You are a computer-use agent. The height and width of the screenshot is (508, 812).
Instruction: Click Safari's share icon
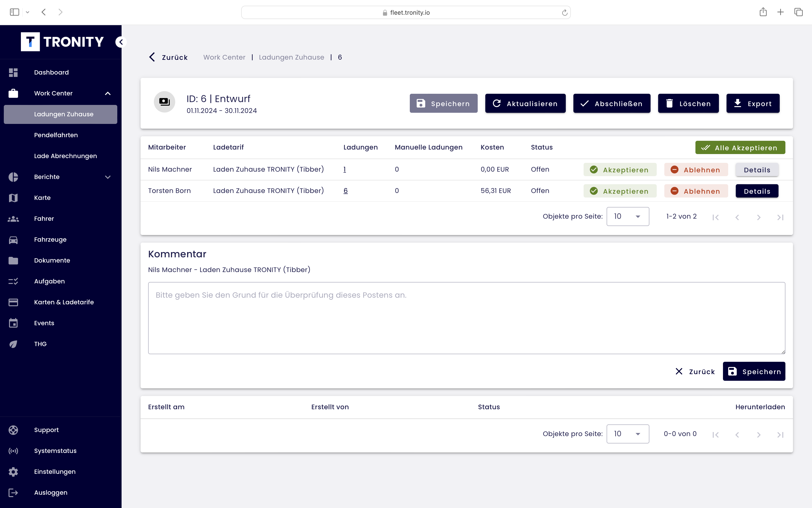click(x=763, y=12)
